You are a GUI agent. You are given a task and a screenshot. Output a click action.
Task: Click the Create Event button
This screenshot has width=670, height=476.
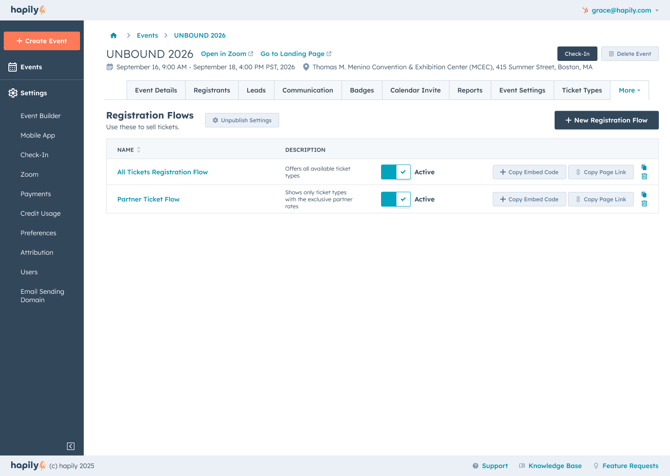pos(42,41)
